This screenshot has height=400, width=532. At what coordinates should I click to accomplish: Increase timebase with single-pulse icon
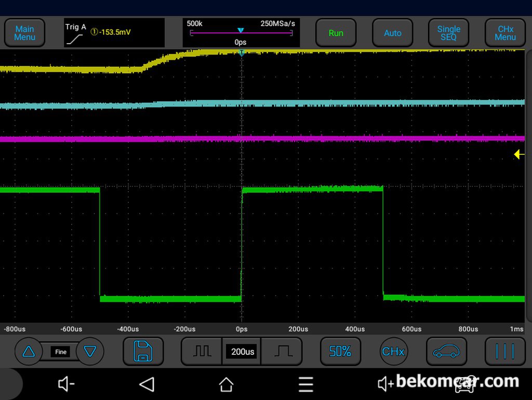(x=282, y=352)
